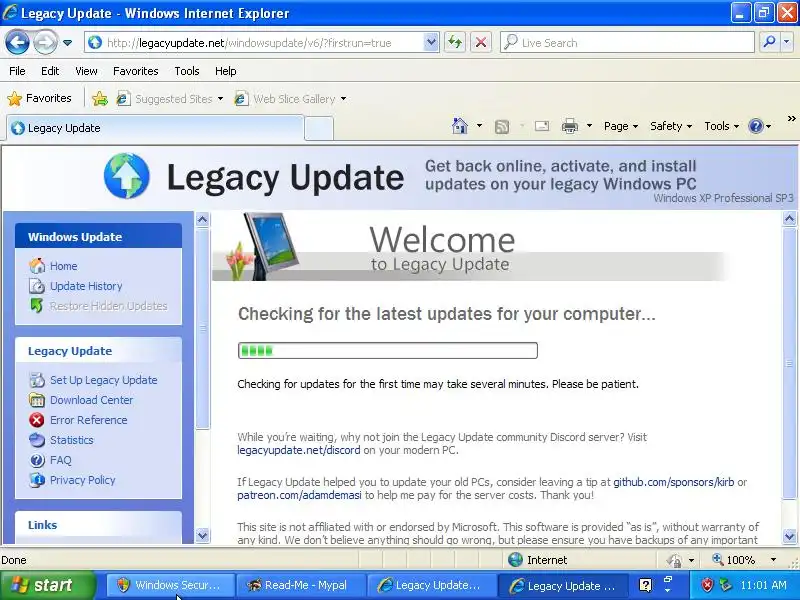Click the browser Back arrow button
The image size is (800, 600).
point(17,42)
